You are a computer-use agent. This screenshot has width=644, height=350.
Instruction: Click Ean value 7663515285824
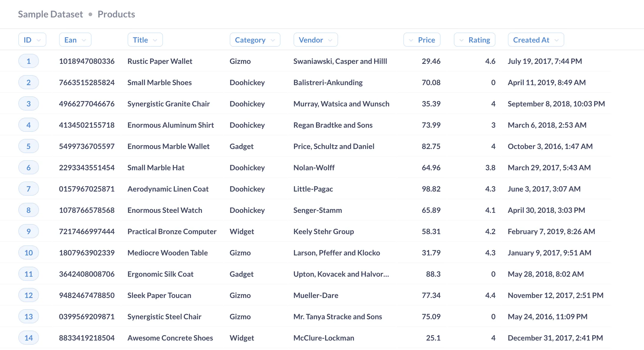(x=87, y=82)
